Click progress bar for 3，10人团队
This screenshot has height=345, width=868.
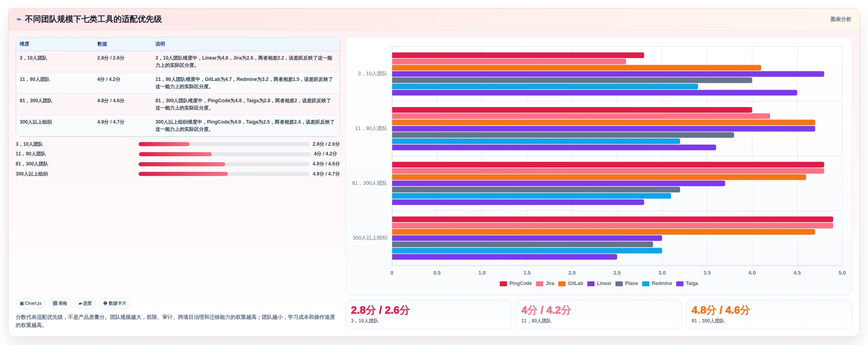pyautogui.click(x=224, y=144)
